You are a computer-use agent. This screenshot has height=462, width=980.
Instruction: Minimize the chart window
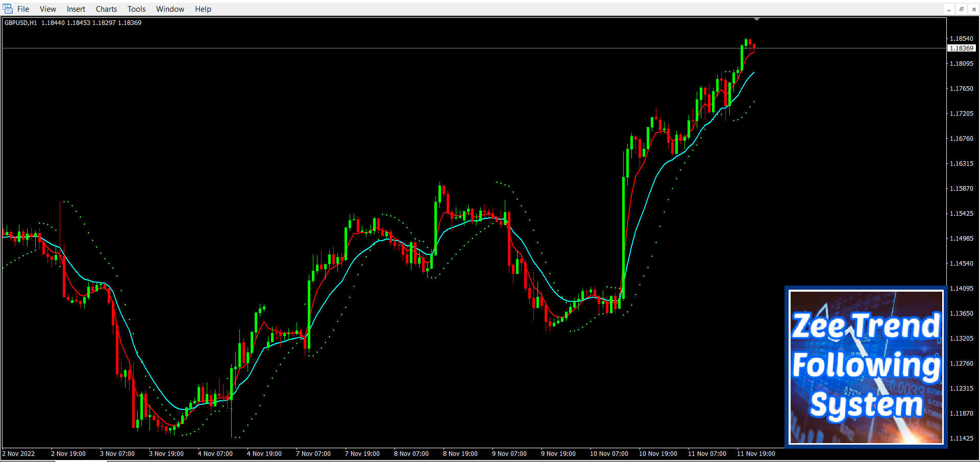click(x=949, y=9)
